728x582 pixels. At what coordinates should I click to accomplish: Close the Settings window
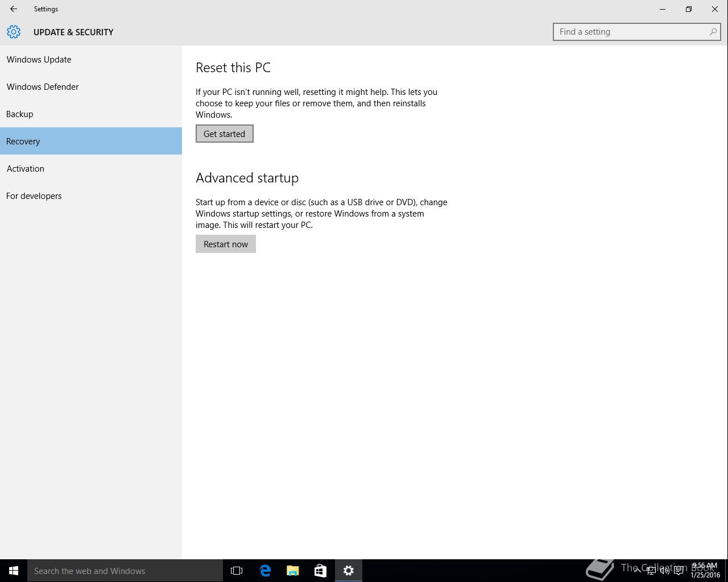point(715,9)
